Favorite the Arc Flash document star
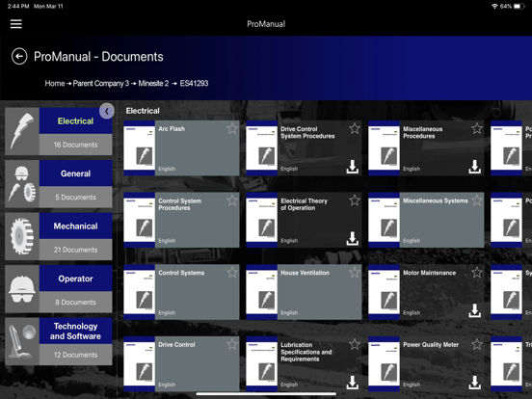The width and height of the screenshot is (532, 399). tap(232, 128)
